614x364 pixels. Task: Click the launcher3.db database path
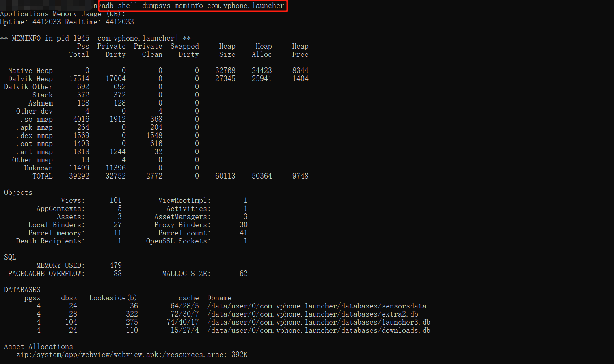(x=319, y=322)
